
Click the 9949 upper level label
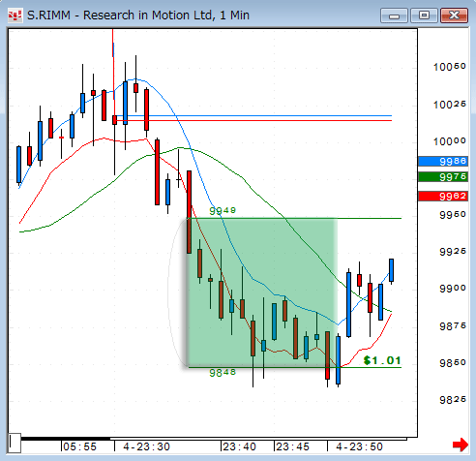[x=223, y=210]
